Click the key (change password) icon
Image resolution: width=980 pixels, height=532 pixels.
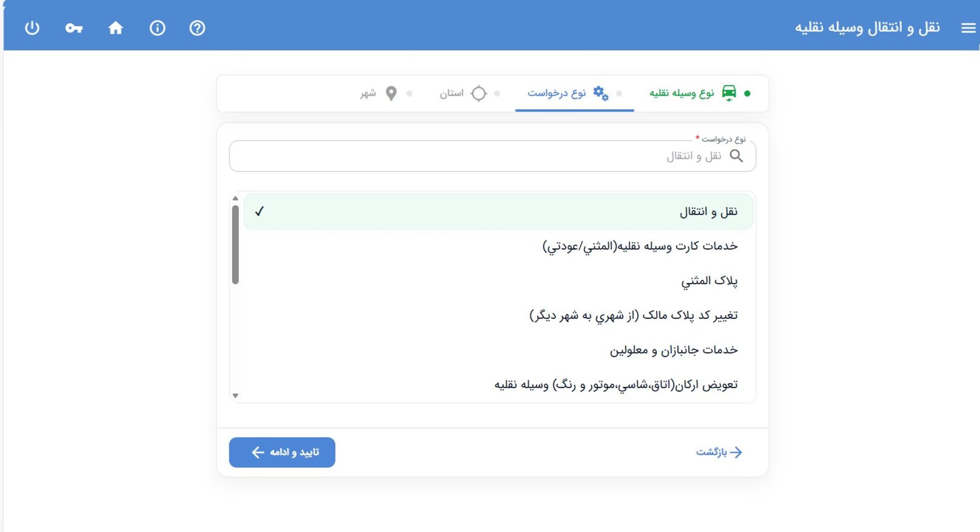pyautogui.click(x=73, y=28)
